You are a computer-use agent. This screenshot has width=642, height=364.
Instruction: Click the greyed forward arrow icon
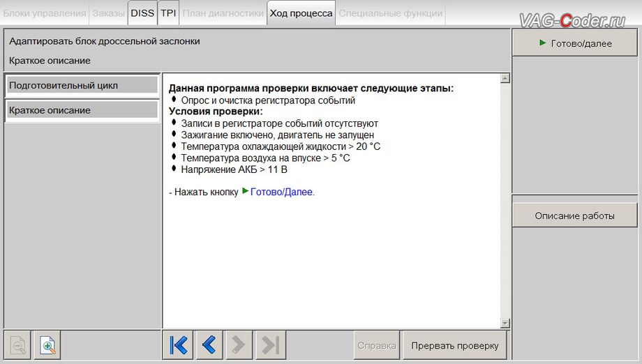pyautogui.click(x=239, y=345)
